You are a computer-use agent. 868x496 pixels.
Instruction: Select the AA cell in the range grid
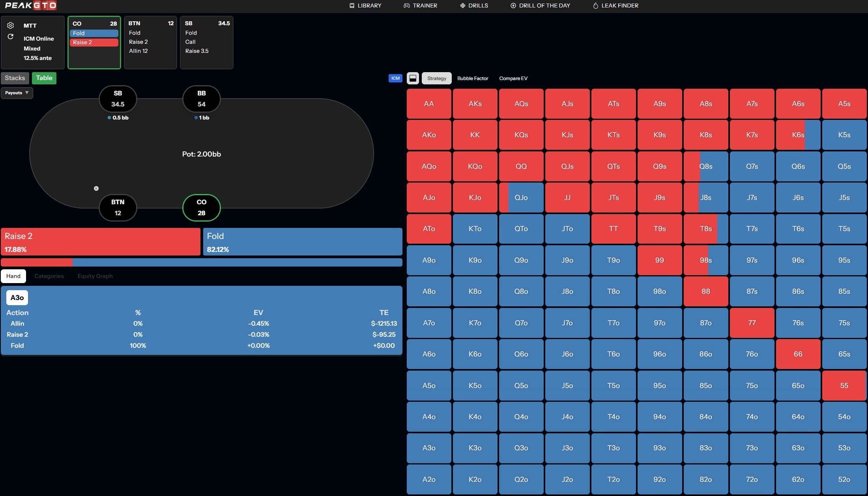pos(428,103)
